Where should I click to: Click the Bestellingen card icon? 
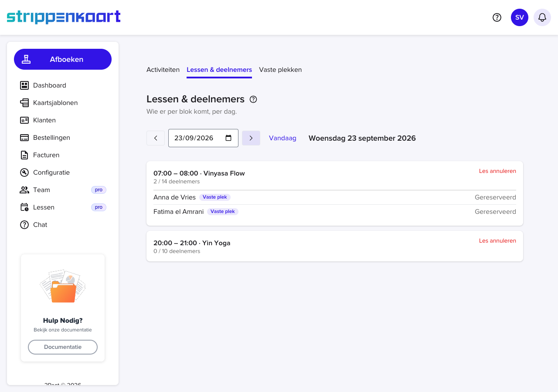click(24, 138)
